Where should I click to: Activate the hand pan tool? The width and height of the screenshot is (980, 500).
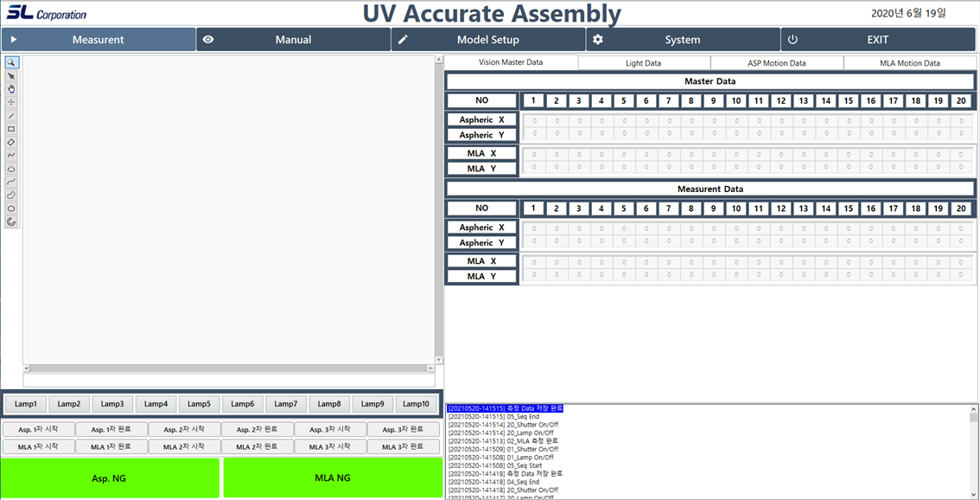click(x=11, y=89)
